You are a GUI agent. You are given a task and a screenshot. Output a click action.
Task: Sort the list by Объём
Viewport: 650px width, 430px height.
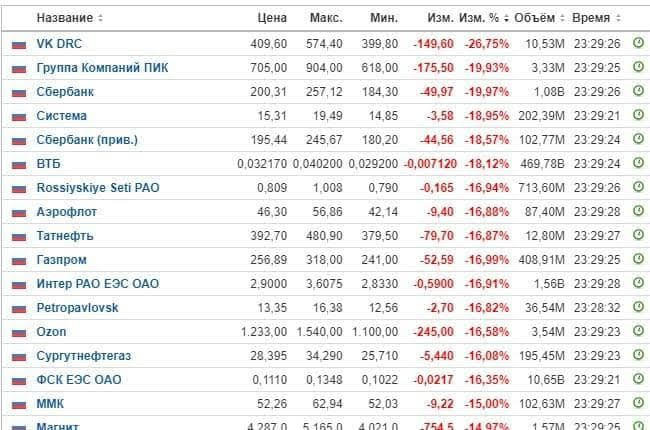coord(539,18)
